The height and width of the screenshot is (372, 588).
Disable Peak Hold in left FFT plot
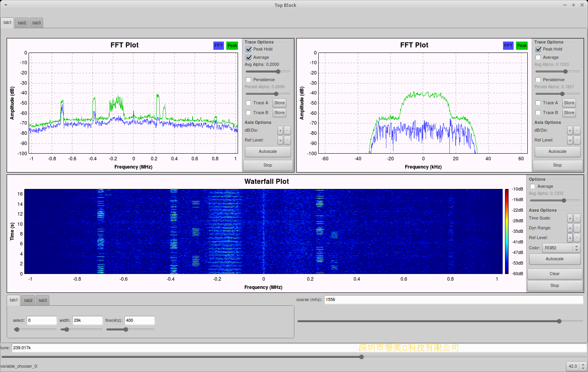tap(249, 49)
